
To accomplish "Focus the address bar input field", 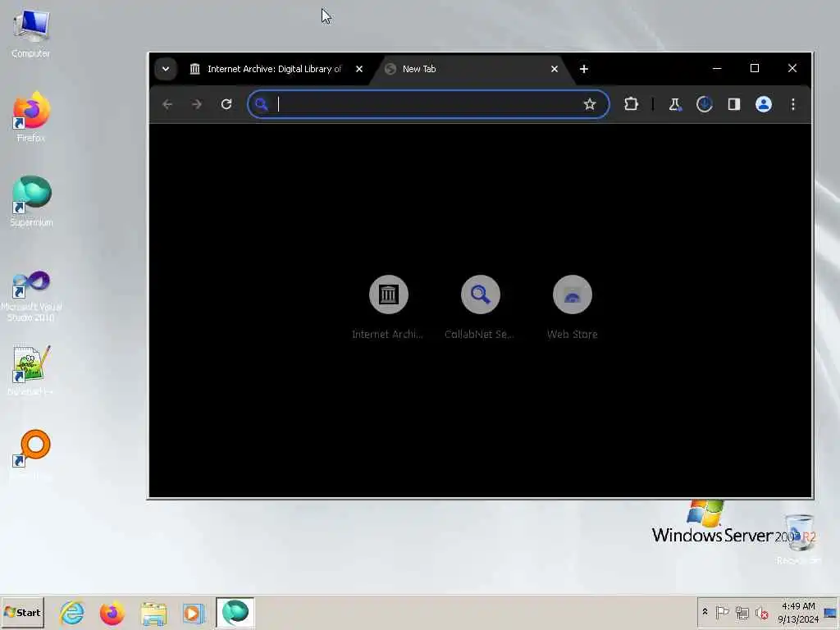I will coord(427,104).
